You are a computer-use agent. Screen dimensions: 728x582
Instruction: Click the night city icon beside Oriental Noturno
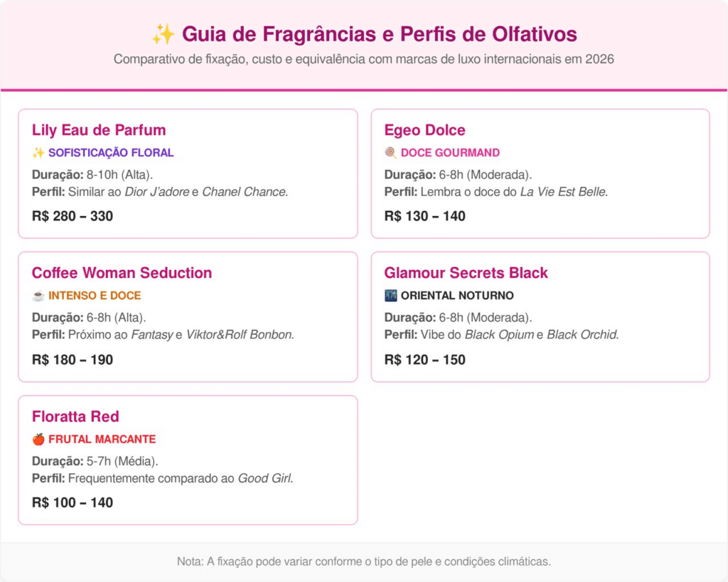(390, 296)
